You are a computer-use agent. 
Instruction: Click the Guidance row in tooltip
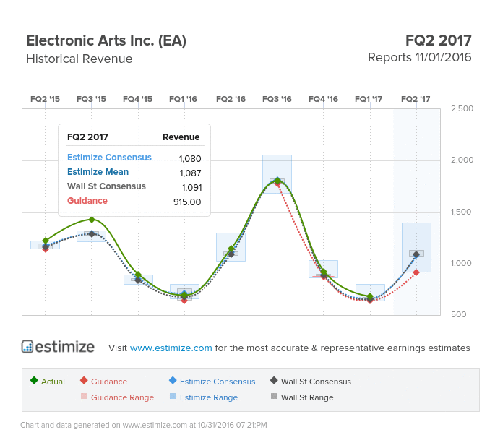coord(134,201)
